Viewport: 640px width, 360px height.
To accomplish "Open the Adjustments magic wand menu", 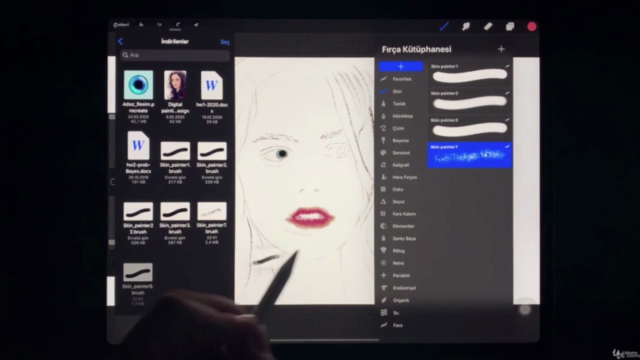I will point(160,25).
